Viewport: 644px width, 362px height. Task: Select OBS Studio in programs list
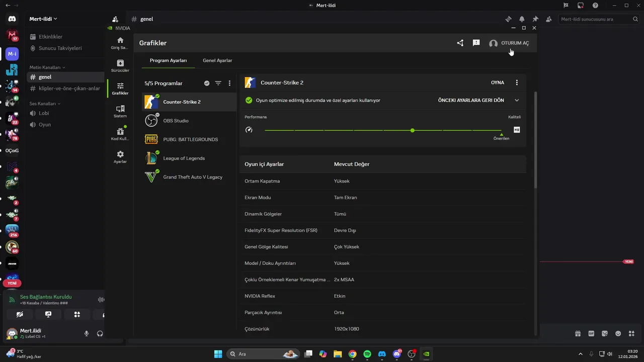point(189,121)
